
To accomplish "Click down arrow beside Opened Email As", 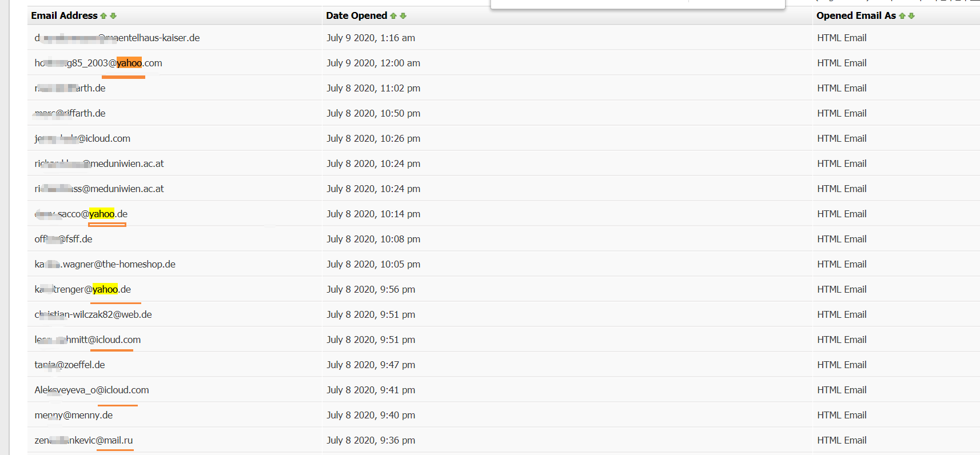I will [x=911, y=16].
